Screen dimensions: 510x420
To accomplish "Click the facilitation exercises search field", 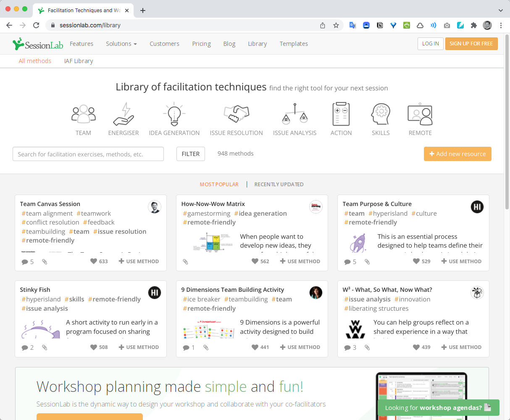I will (88, 154).
